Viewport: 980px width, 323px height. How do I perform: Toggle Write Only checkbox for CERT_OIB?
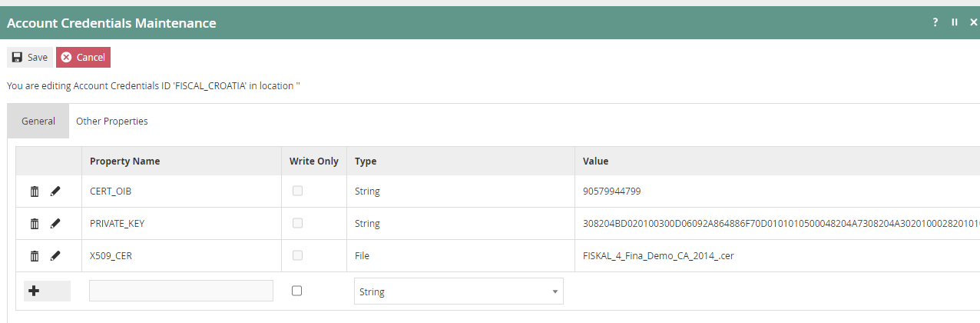(x=297, y=191)
